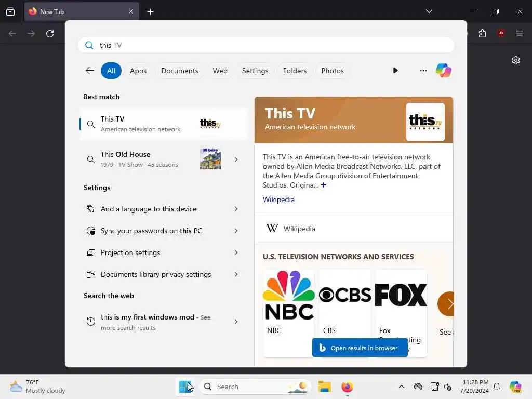Open Firefox View icon at top left
Image resolution: width=532 pixels, height=399 pixels.
click(x=10, y=11)
